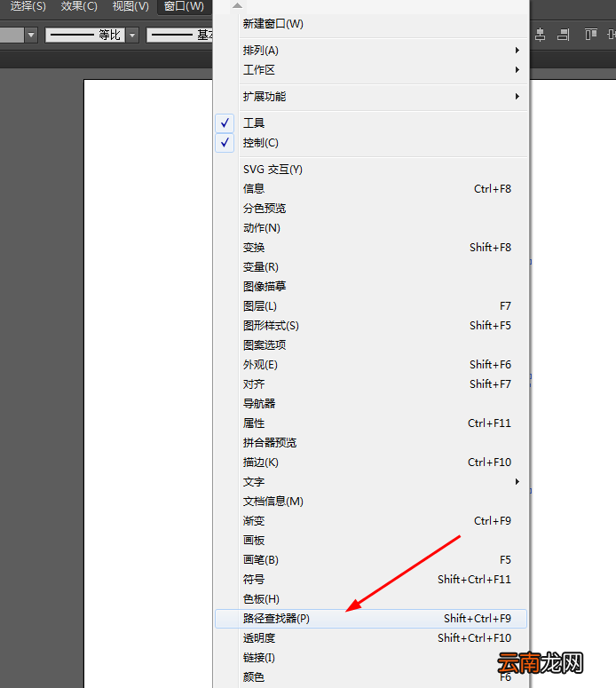This screenshot has height=688, width=616.
Task: Expand the 文字 submenu
Action: point(371,482)
